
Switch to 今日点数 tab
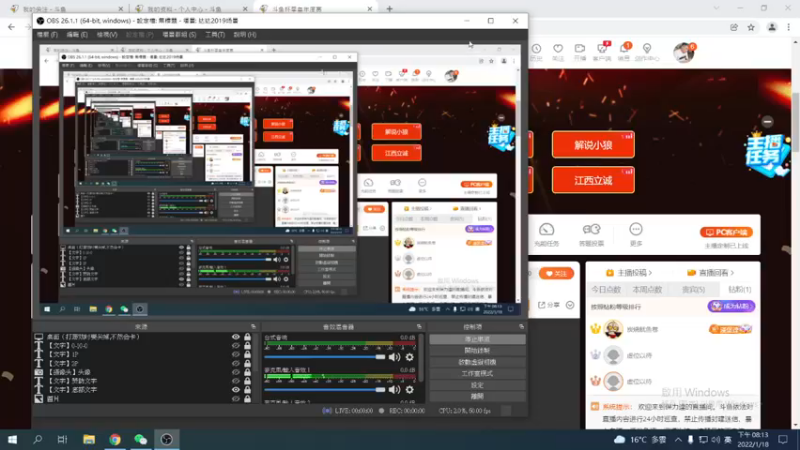tap(606, 290)
